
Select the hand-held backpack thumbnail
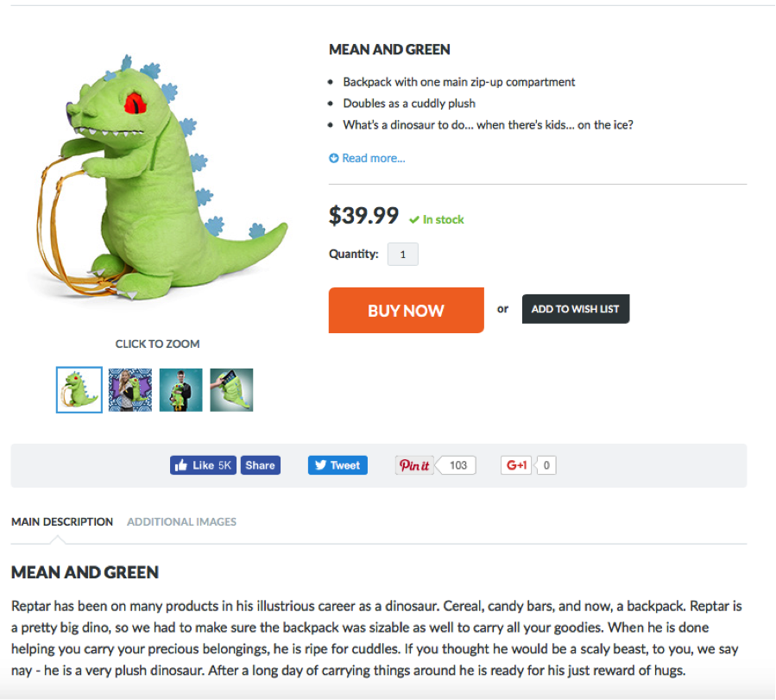coord(231,390)
